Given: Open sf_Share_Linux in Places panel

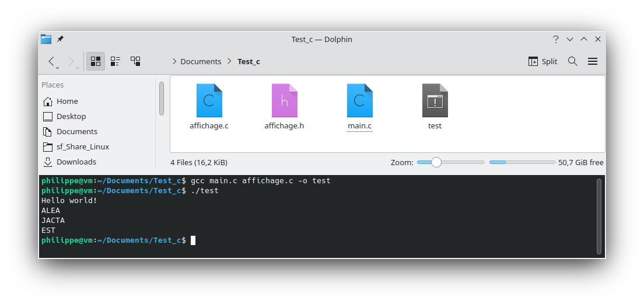Looking at the screenshot, I should (x=82, y=147).
